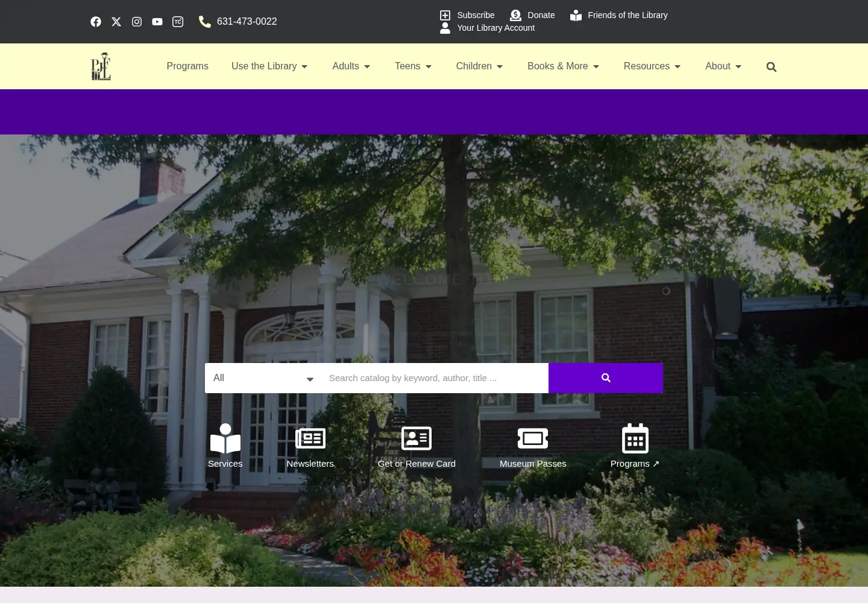The height and width of the screenshot is (603, 868).
Task: Submit the purple catalog search button
Action: click(x=606, y=378)
